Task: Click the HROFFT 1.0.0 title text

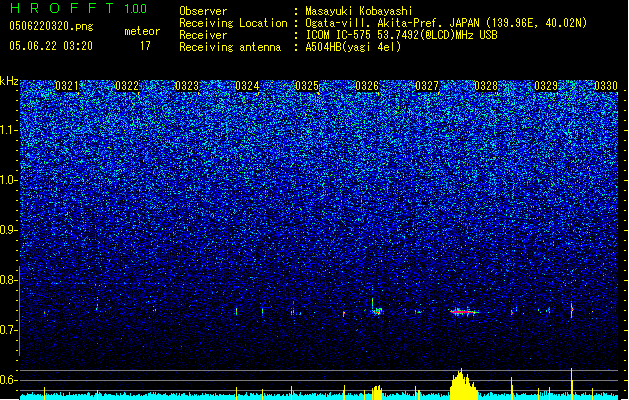Action: pos(79,8)
